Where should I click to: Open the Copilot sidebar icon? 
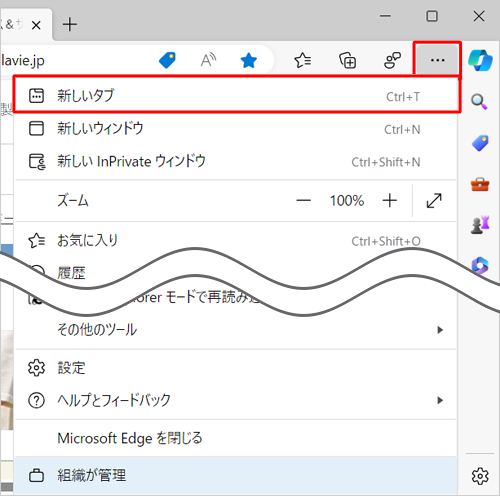click(480, 60)
